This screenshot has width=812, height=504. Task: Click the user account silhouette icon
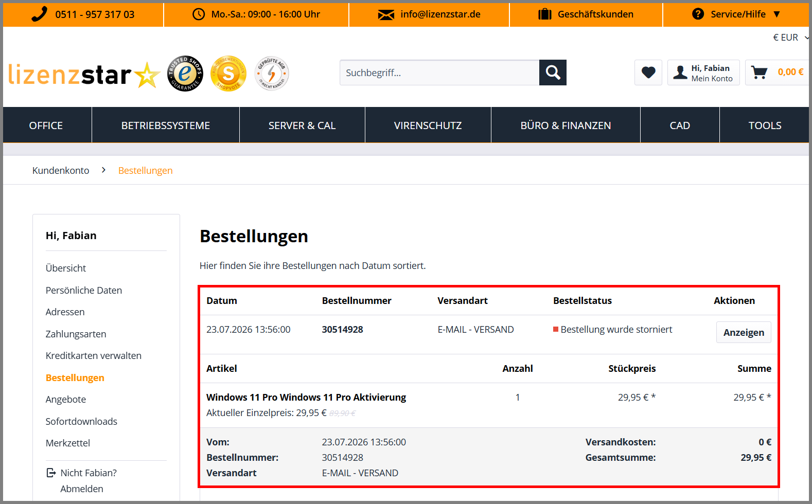point(680,73)
